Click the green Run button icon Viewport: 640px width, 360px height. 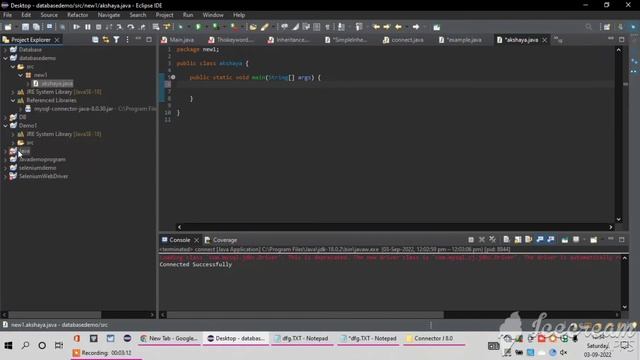198,27
